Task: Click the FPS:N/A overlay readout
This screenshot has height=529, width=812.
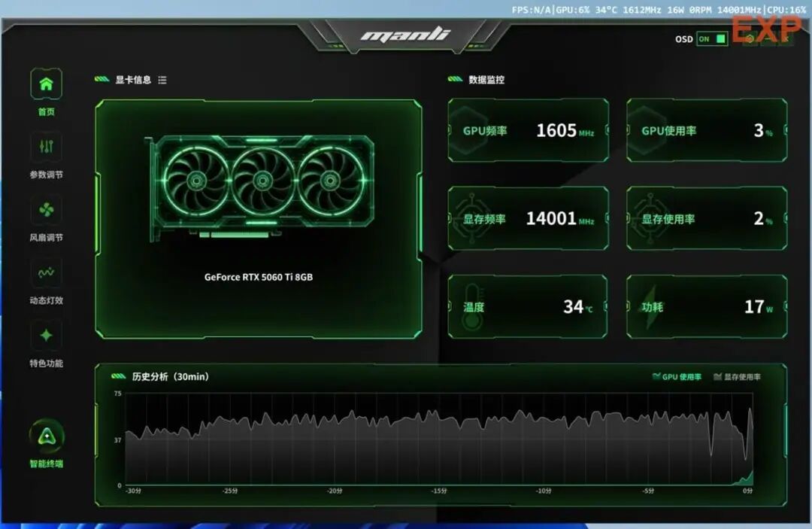Action: pos(532,10)
